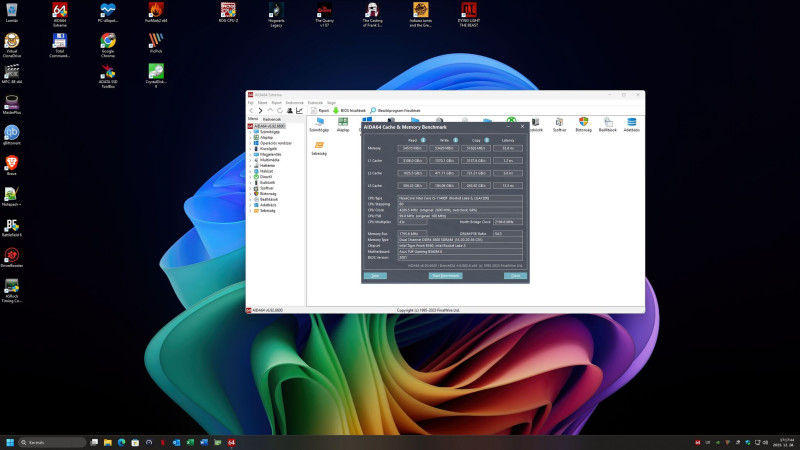
Task: Open the Nézet menu in AIDA64
Action: click(262, 103)
